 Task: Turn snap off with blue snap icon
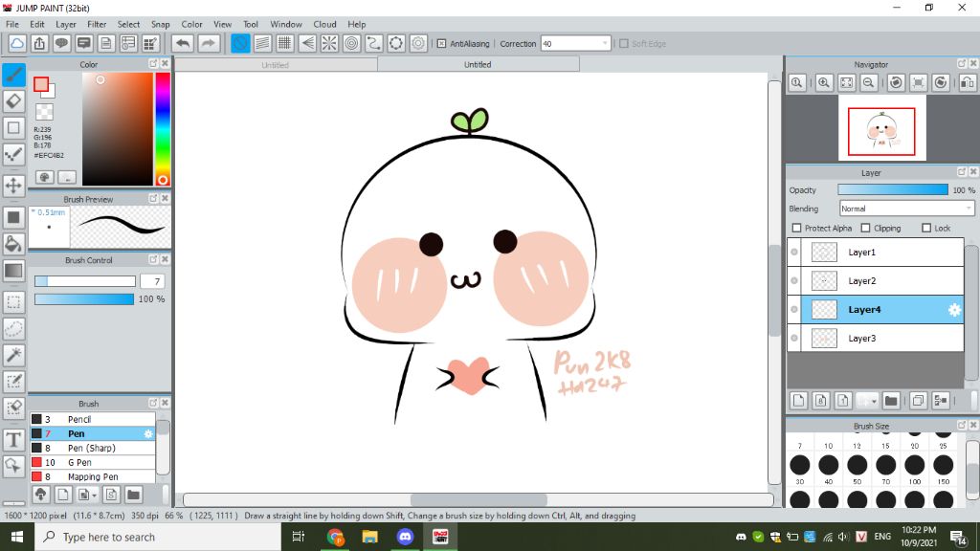(x=240, y=43)
